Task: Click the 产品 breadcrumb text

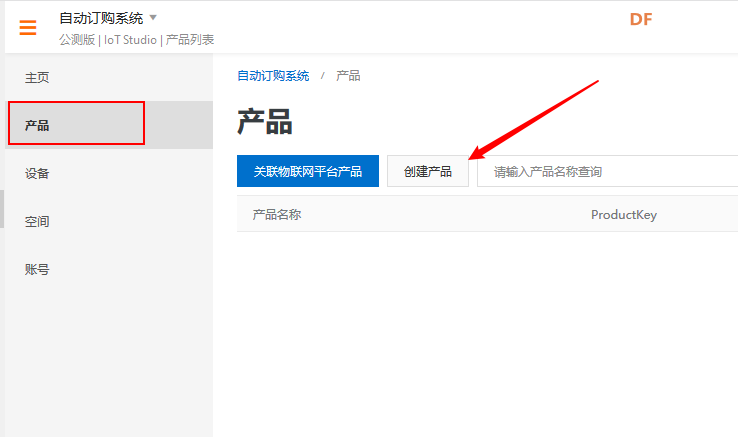Action: (348, 76)
